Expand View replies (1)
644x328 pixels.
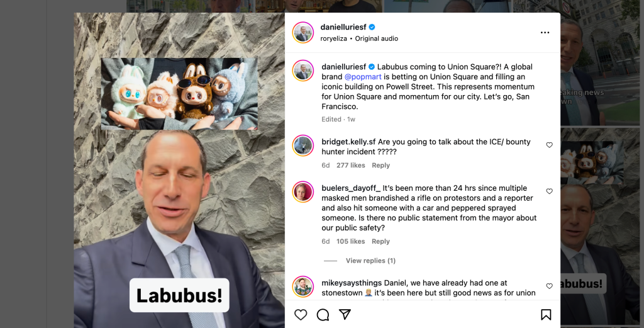[x=370, y=261]
